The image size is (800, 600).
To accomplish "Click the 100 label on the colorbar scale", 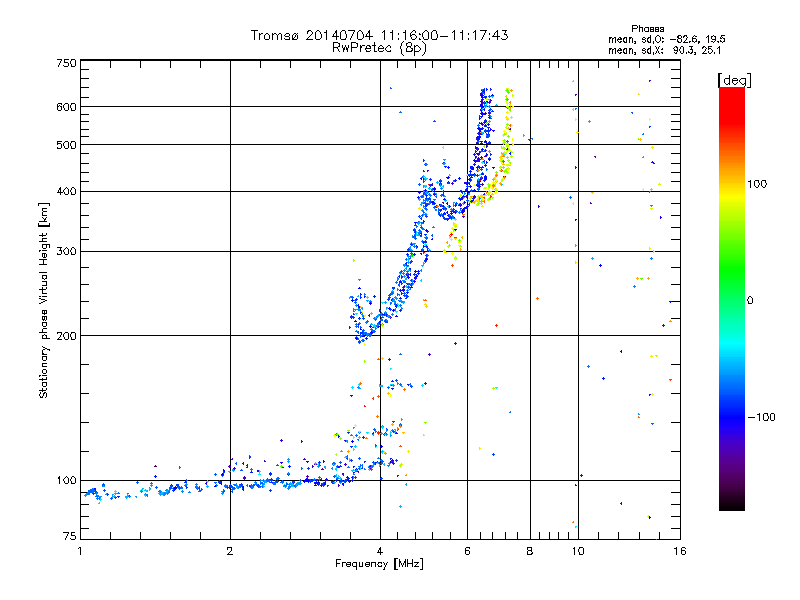I will click(757, 184).
